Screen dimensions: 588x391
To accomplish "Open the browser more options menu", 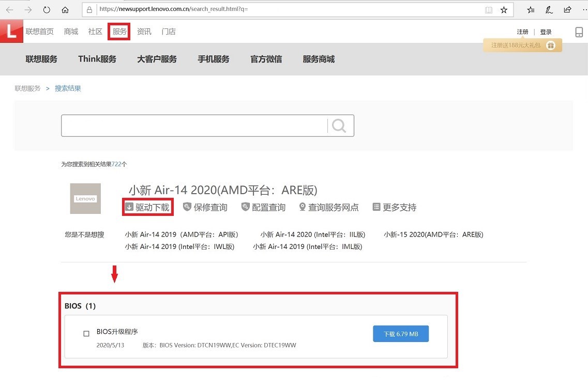I will pyautogui.click(x=584, y=10).
